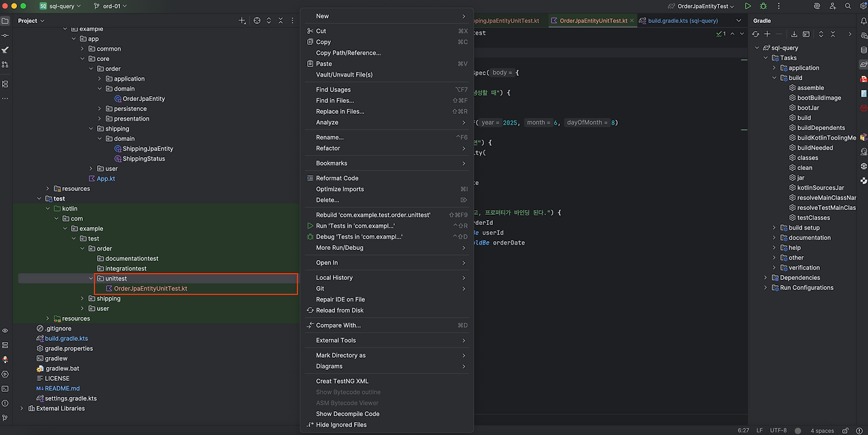Click Reformat Code in context menu
This screenshot has height=435, width=868.
[x=337, y=178]
